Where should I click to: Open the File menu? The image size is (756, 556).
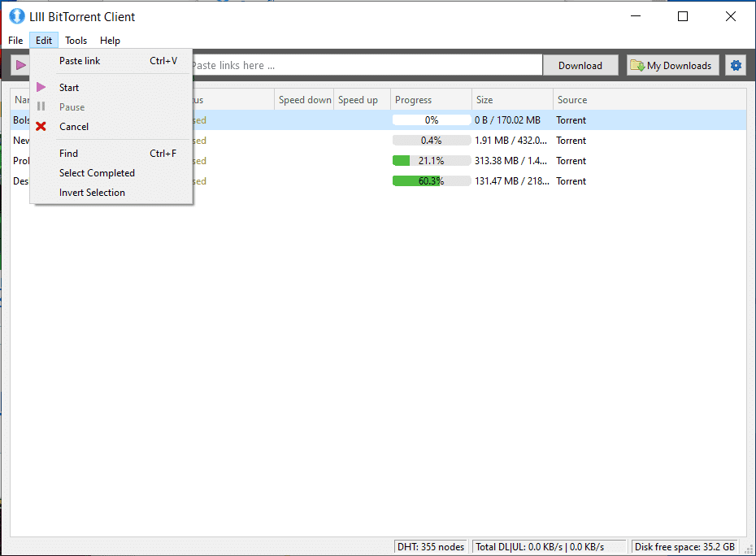tap(15, 41)
